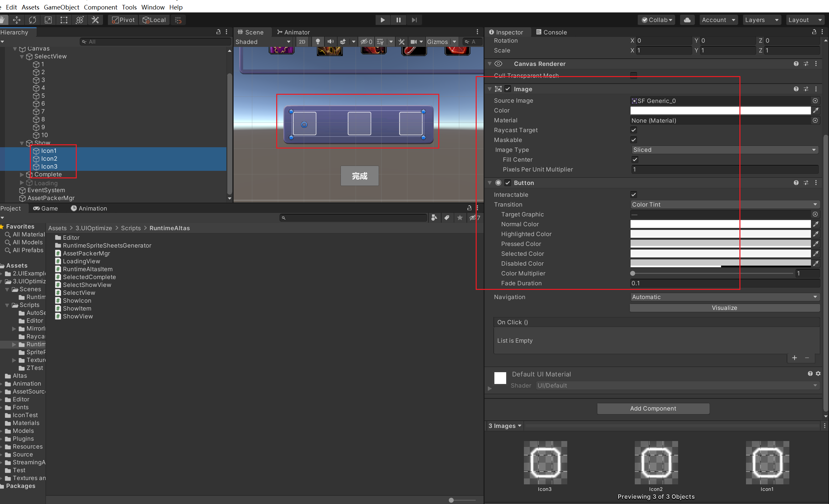The height and width of the screenshot is (504, 829).
Task: Open Image Type Sliced dropdown
Action: (725, 150)
